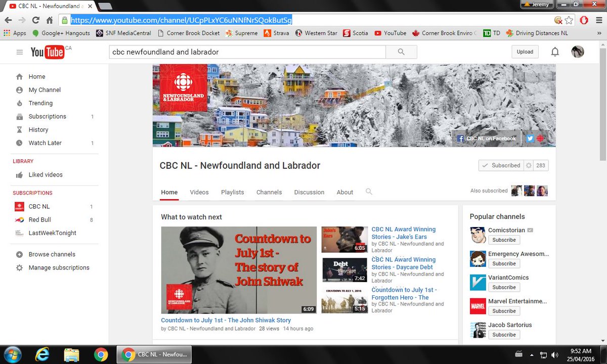Toggle the Subscribed button
The image size is (607, 364).
[501, 165]
